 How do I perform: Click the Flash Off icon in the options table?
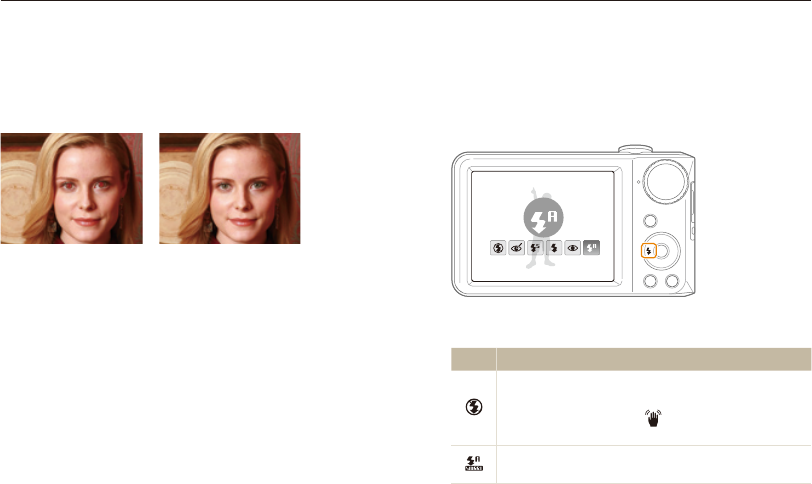click(x=474, y=407)
